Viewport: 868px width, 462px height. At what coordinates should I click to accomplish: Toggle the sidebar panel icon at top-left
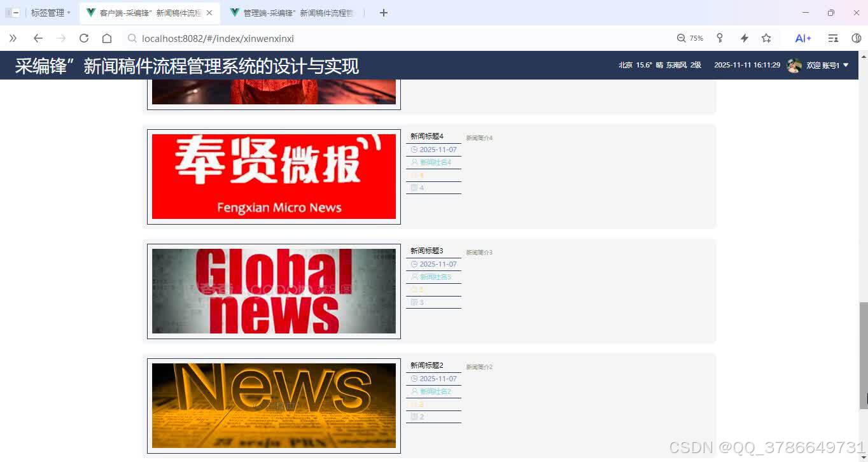tap(13, 13)
